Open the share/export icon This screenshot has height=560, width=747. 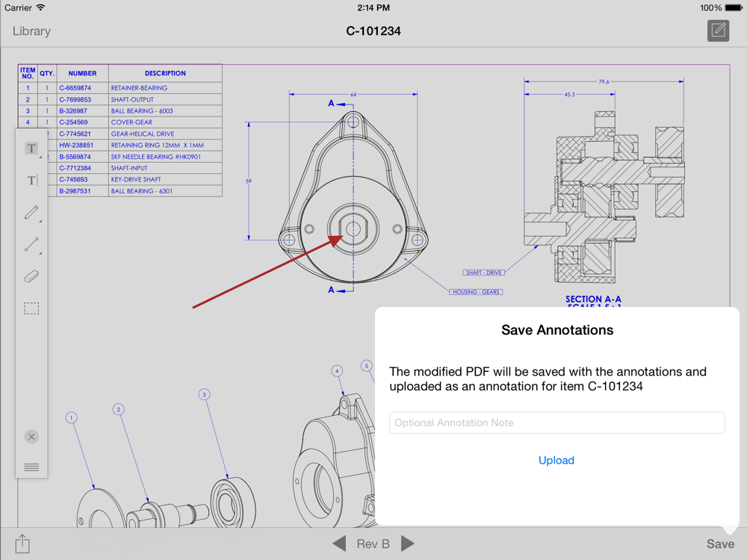pos(22,544)
